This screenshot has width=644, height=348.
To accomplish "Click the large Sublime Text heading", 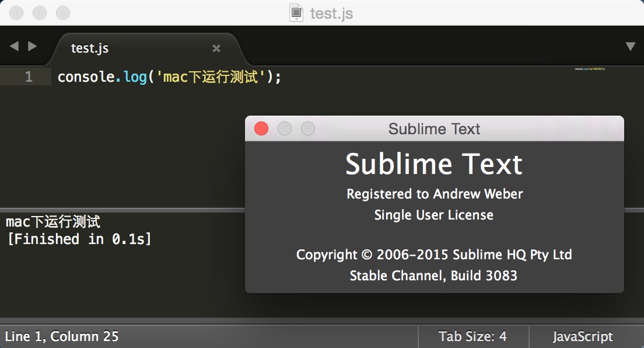I will point(434,164).
